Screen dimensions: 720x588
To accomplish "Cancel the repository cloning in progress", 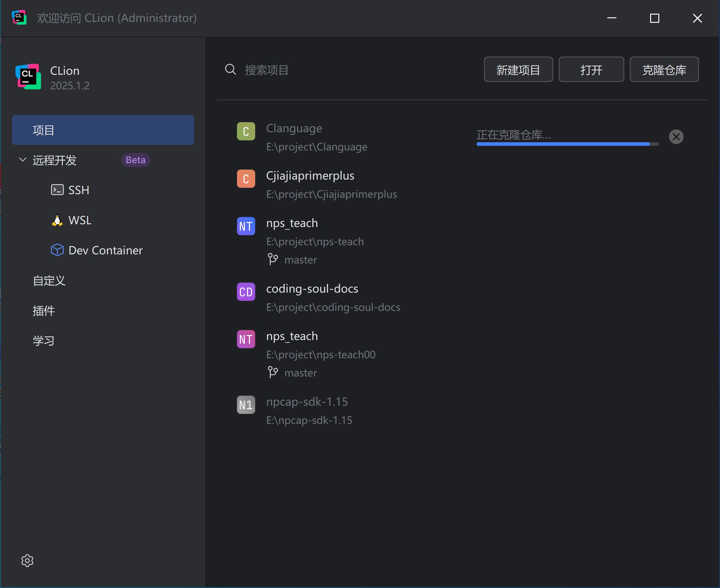I will click(676, 136).
